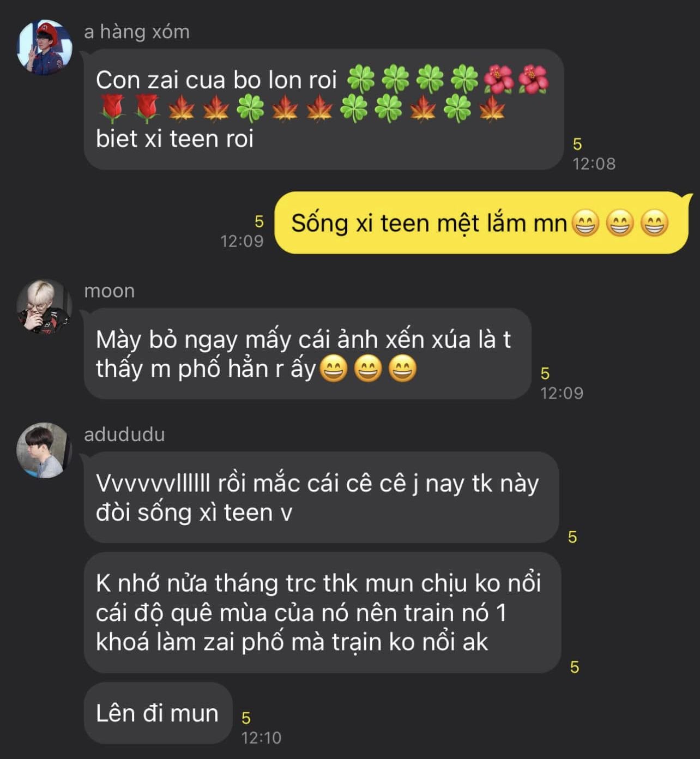This screenshot has height=759, width=700.
Task: Select the 'Lên đi mun' message bubble
Action: click(158, 713)
